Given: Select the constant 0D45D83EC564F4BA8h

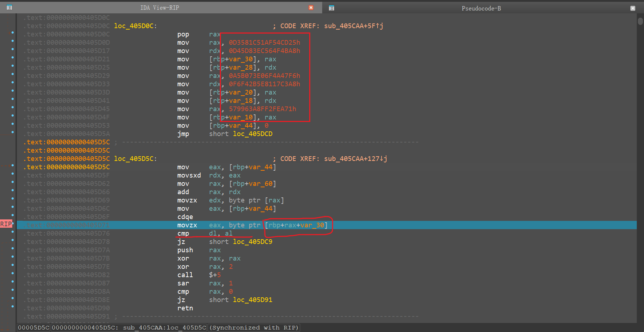Looking at the screenshot, I should click(265, 51).
